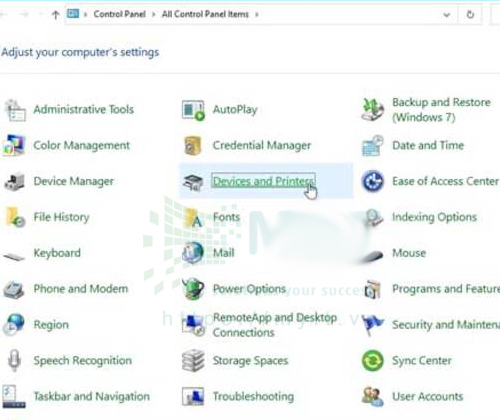
Task: Open the Color Management link
Action: click(82, 146)
